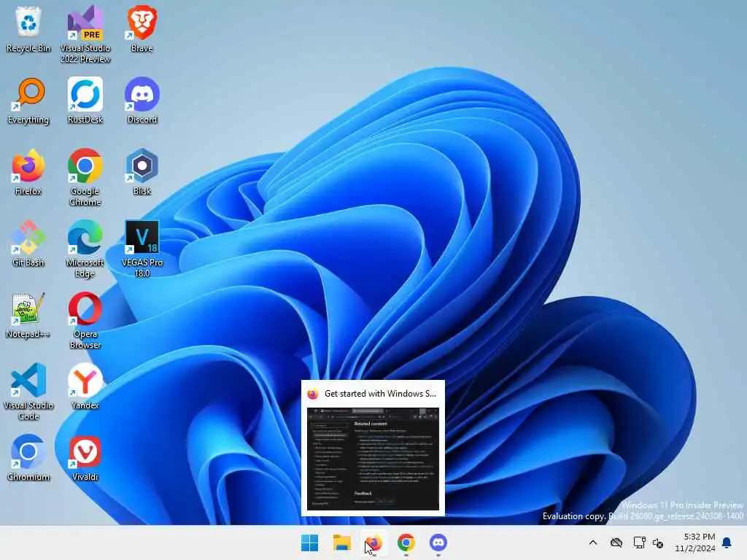
Task: Click the Firefox taskbar icon
Action: click(x=374, y=542)
